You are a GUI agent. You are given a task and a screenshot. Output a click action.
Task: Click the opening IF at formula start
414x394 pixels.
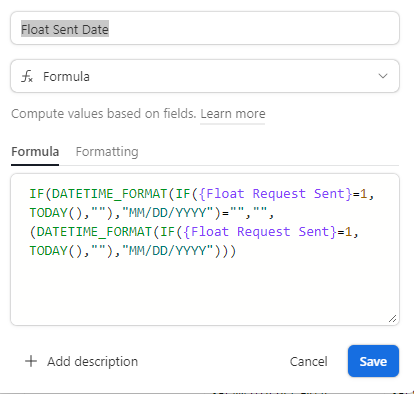[37, 194]
